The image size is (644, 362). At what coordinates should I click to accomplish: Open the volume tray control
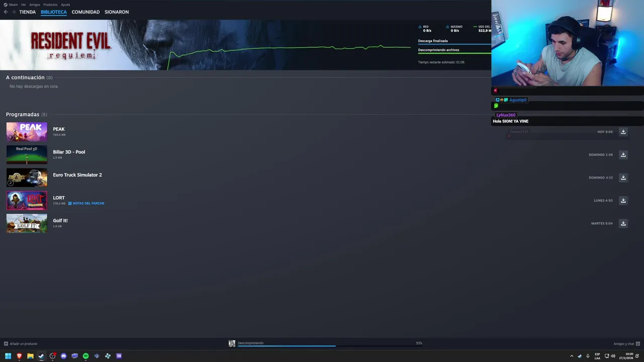coord(613,356)
